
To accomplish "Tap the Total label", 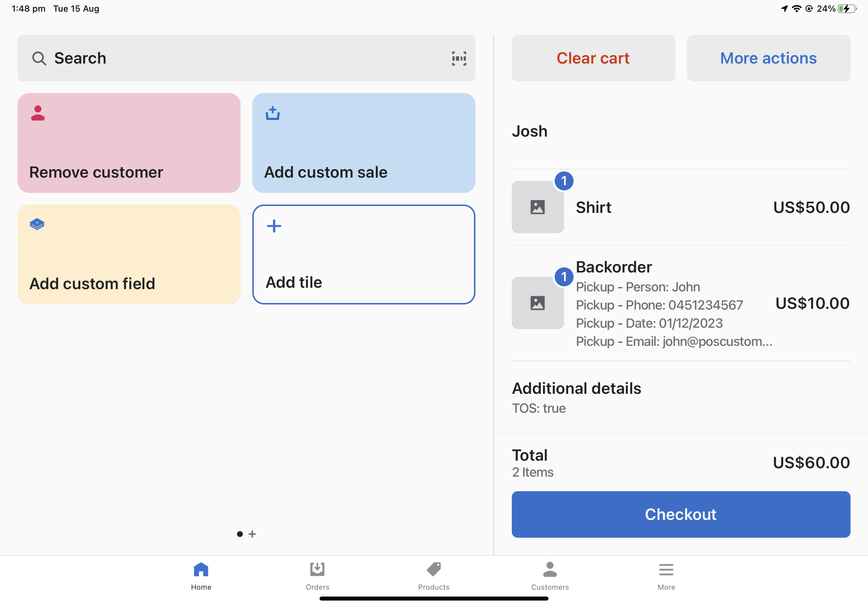I will point(530,455).
